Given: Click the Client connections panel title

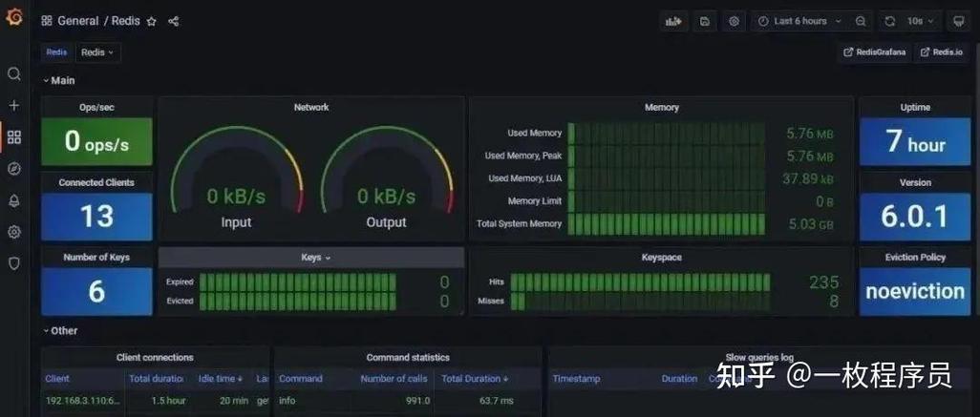Looking at the screenshot, I should [155, 358].
